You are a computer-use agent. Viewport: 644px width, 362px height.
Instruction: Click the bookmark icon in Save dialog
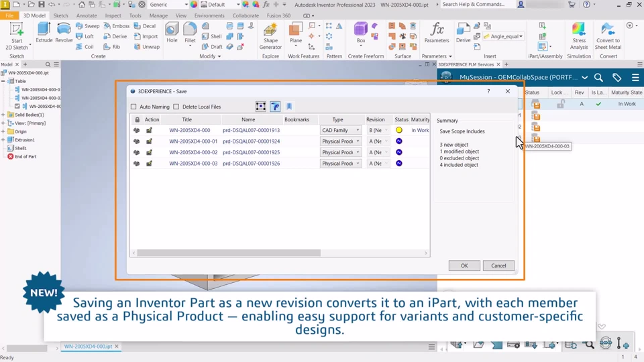[289, 107]
